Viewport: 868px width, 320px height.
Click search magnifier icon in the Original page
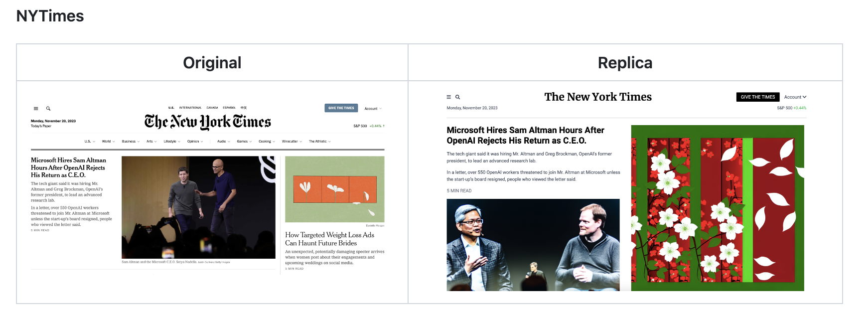click(x=48, y=109)
